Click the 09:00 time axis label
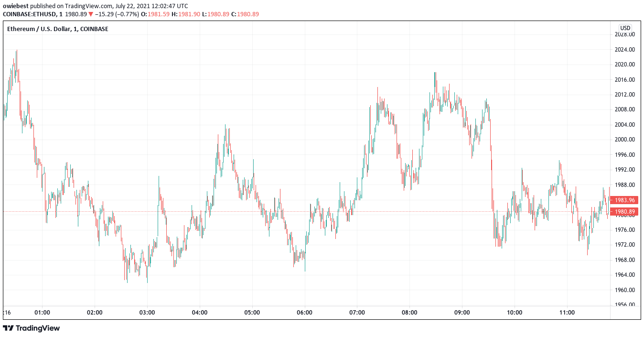Image resolution: width=644 pixels, height=337 pixels. tap(462, 313)
